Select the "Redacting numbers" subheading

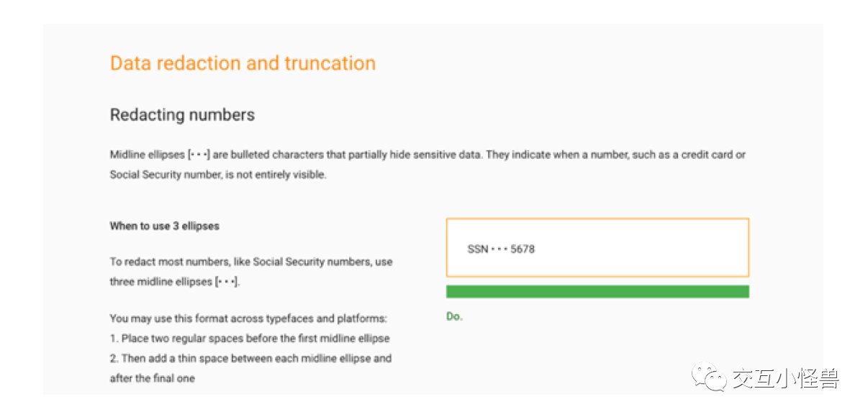(x=182, y=114)
